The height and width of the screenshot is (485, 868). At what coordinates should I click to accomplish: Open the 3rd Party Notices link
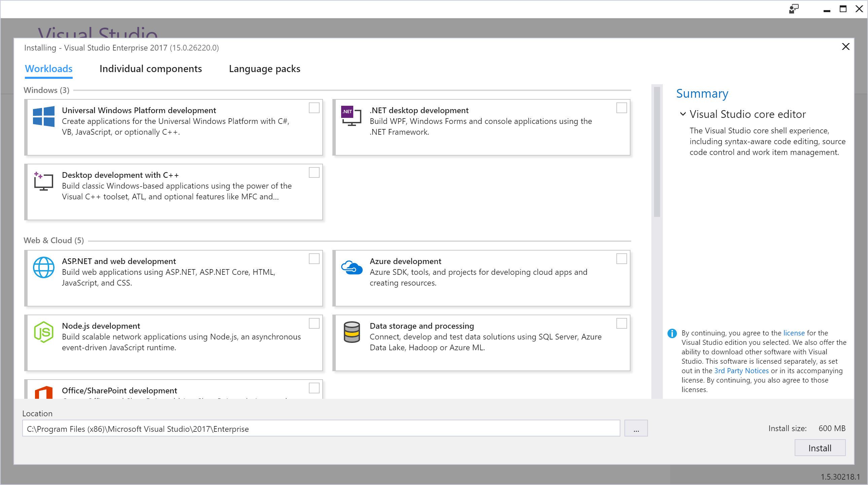[x=741, y=371]
